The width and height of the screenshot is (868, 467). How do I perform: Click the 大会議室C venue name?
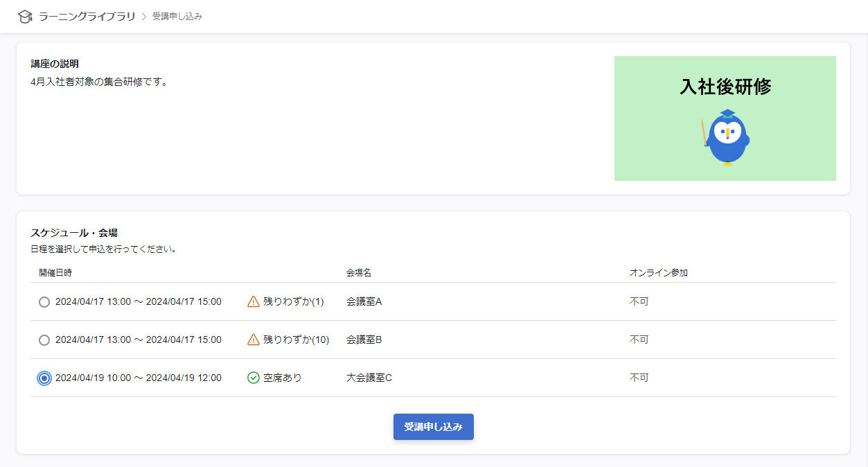pos(369,378)
